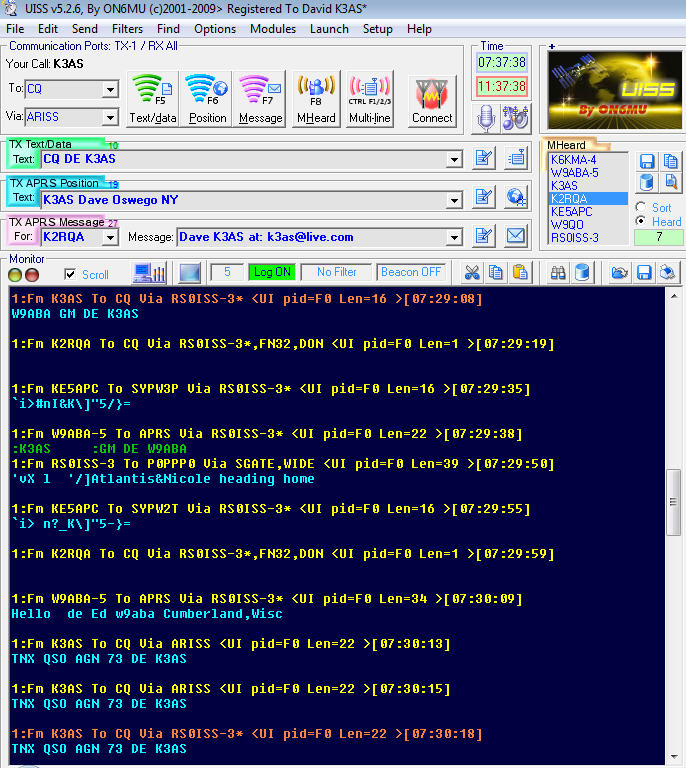Open the Modules menu

273,29
